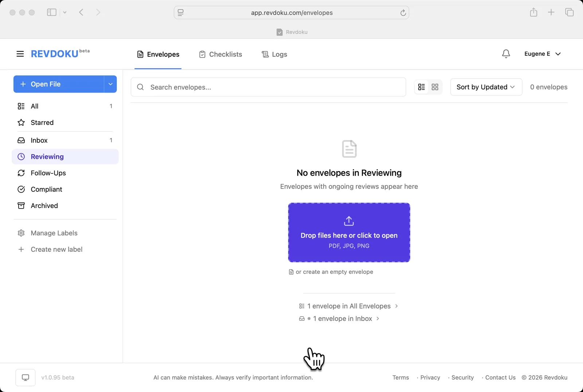Click the Search envelopes input field
This screenshot has width=583, height=392.
coord(255,87)
